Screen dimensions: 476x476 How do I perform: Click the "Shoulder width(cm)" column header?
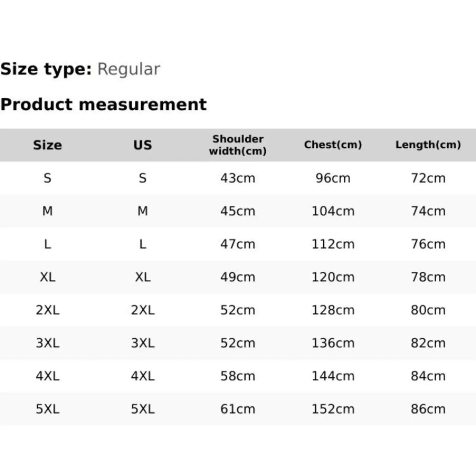(238, 145)
